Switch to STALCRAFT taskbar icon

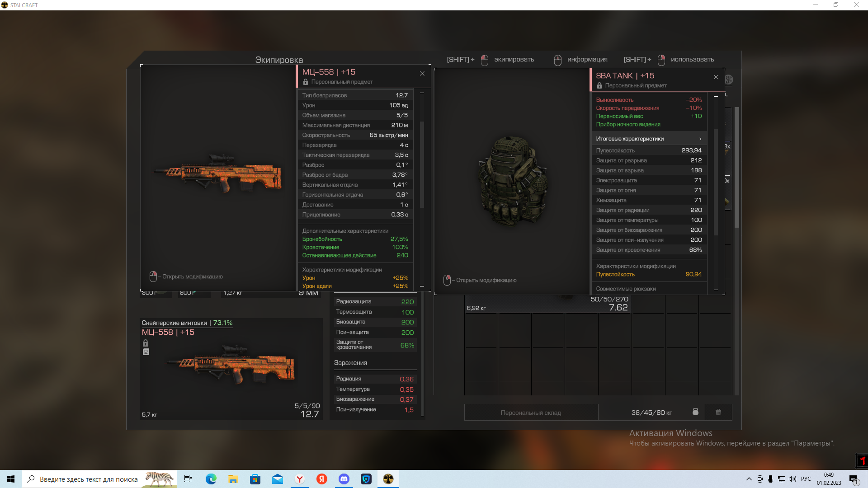click(388, 479)
